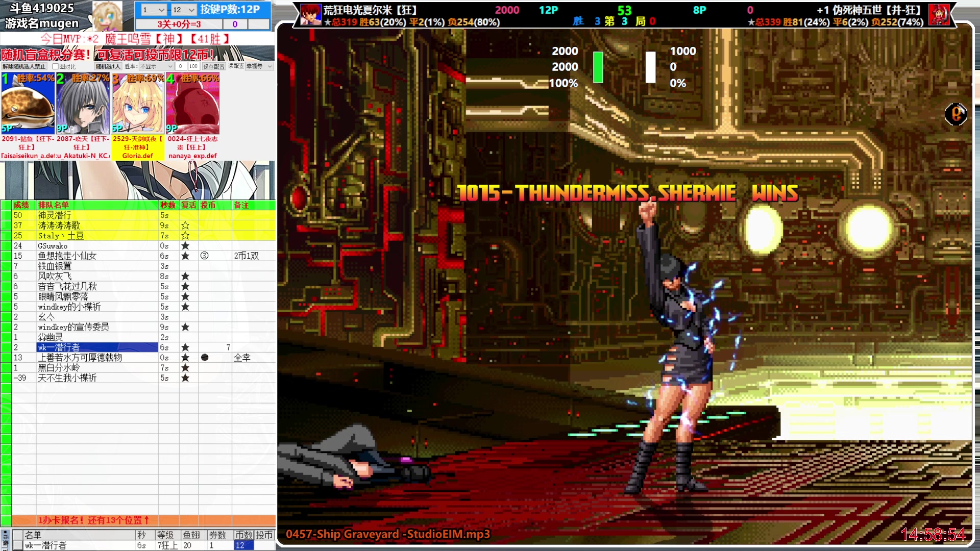Viewport: 980px width, 551px height.
Task: Click the music track title Ship Graveyard
Action: point(387,534)
